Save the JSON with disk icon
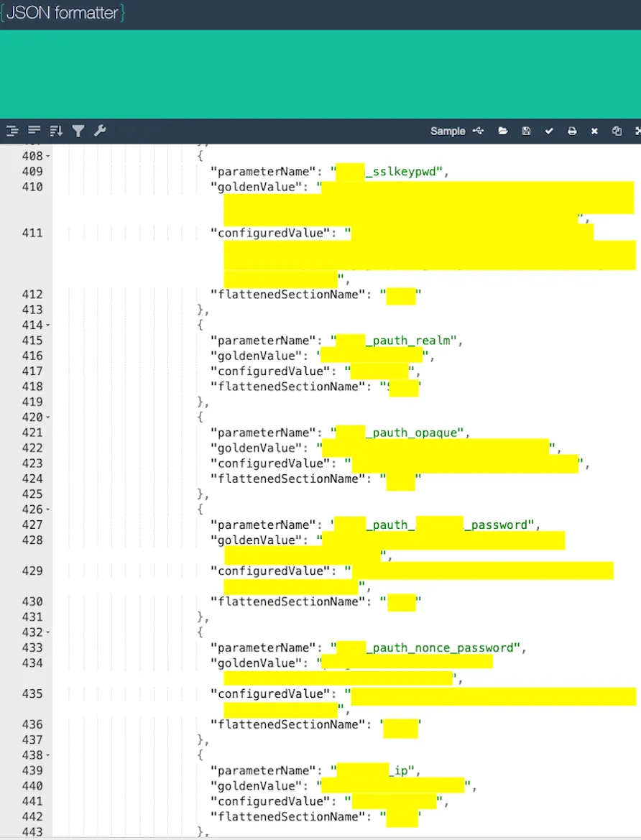The height and width of the screenshot is (840, 641). click(526, 131)
